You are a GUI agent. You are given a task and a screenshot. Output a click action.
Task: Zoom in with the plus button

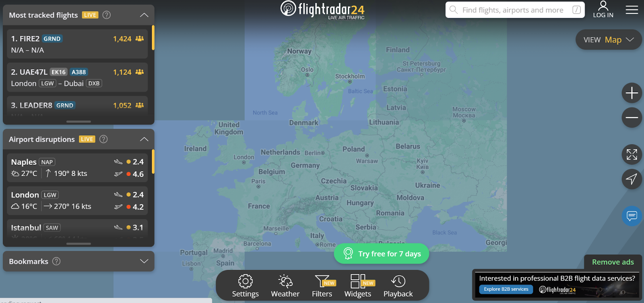click(632, 93)
